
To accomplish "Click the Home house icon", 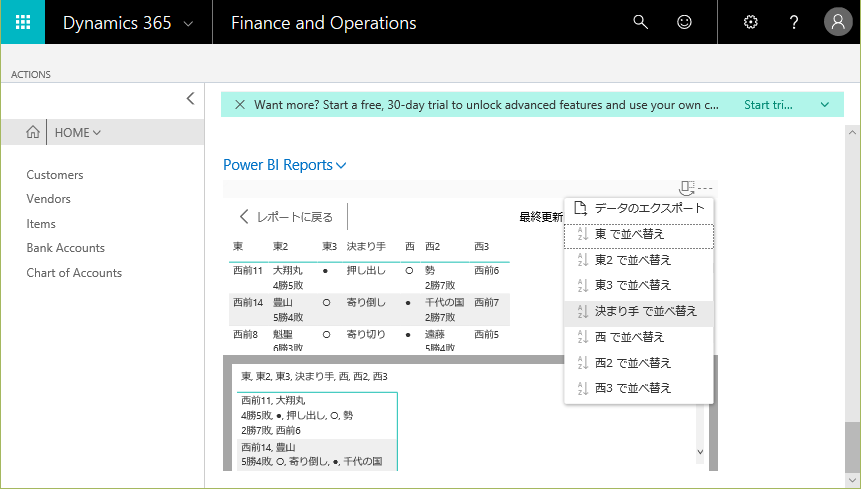I will [33, 132].
